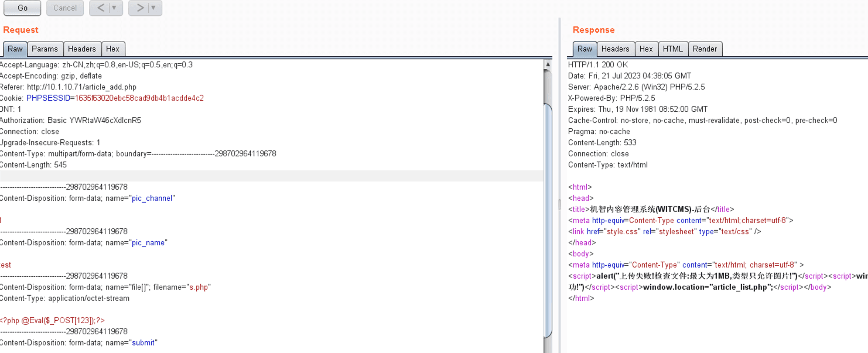The width and height of the screenshot is (868, 353).
Task: Switch to the Hex tab in Request
Action: point(113,49)
